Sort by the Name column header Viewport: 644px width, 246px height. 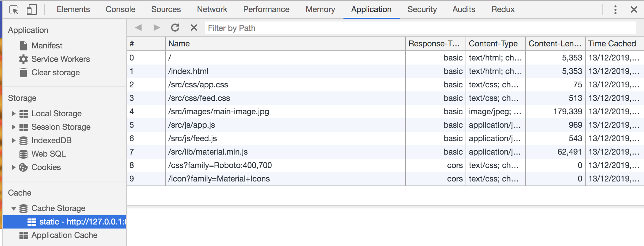[x=179, y=44]
